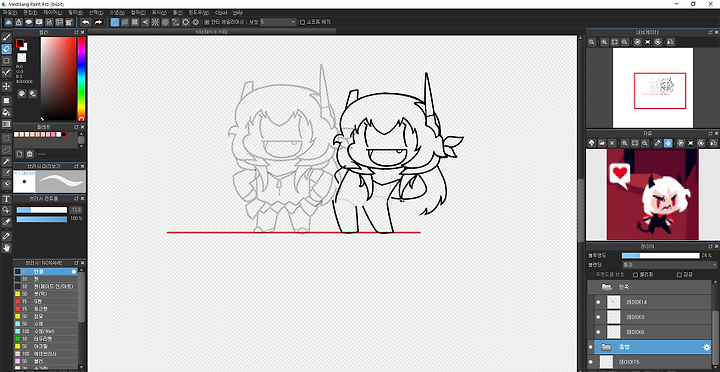Hide layer 레이어15

pyautogui.click(x=591, y=362)
